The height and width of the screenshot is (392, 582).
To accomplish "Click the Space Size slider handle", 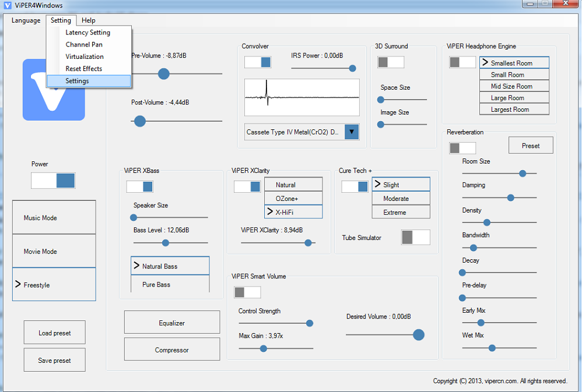I will pos(380,100).
